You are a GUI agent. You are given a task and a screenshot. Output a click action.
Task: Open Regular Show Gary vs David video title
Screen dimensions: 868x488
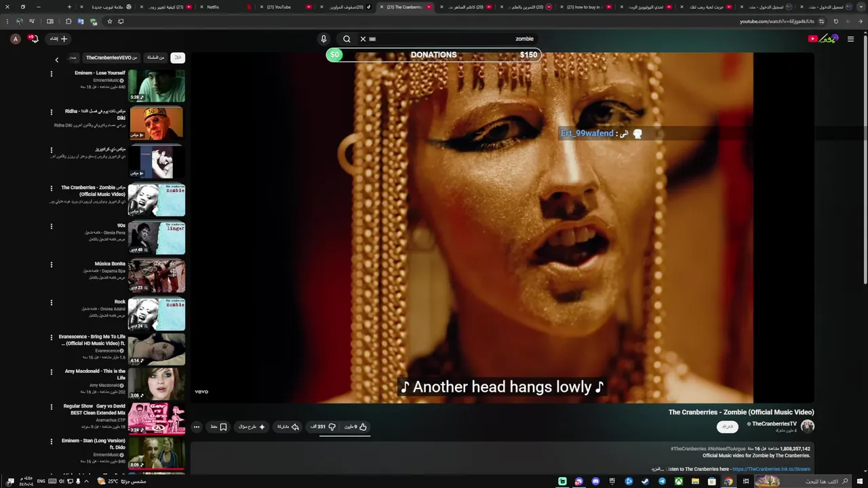pos(94,409)
